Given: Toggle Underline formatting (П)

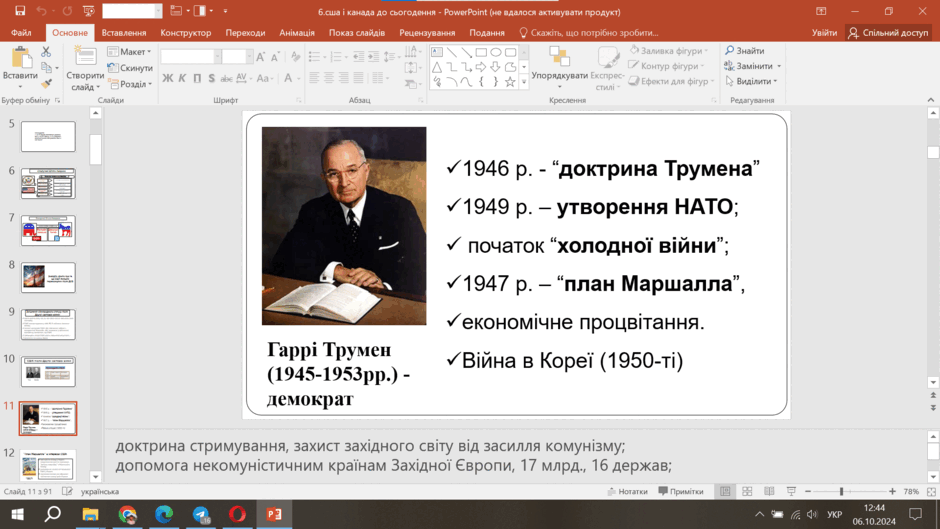Looking at the screenshot, I should tap(197, 78).
